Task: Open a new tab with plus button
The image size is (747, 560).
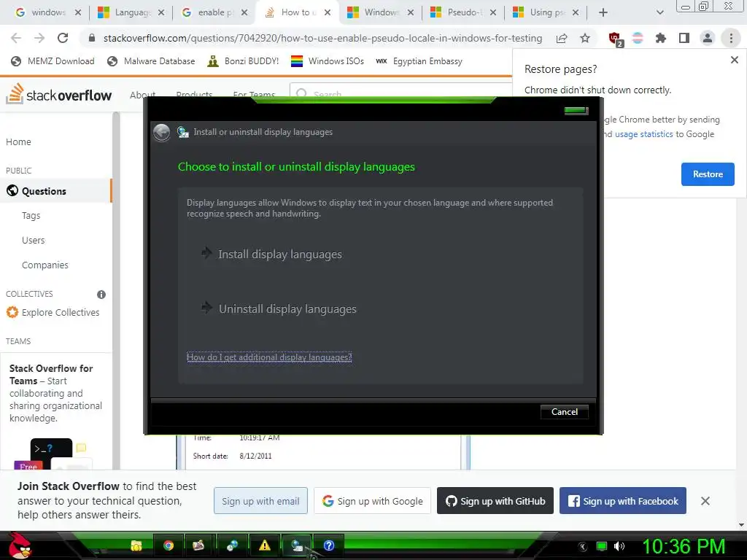Action: [x=603, y=12]
